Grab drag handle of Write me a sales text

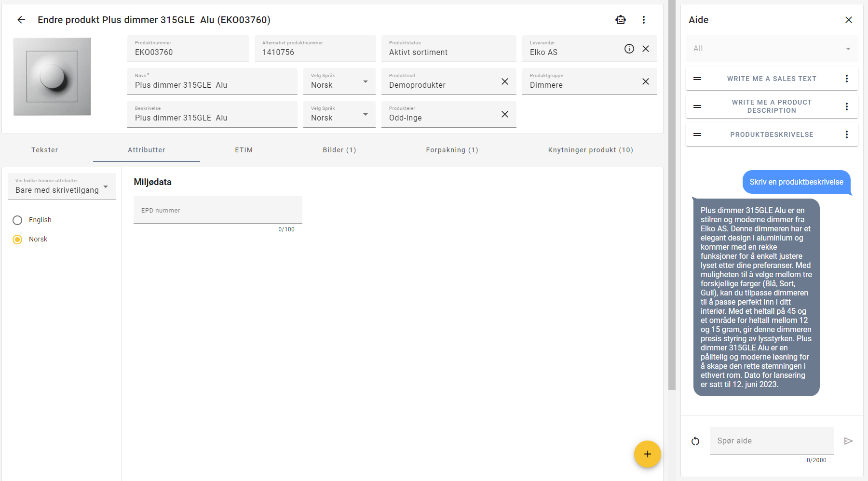click(x=697, y=79)
